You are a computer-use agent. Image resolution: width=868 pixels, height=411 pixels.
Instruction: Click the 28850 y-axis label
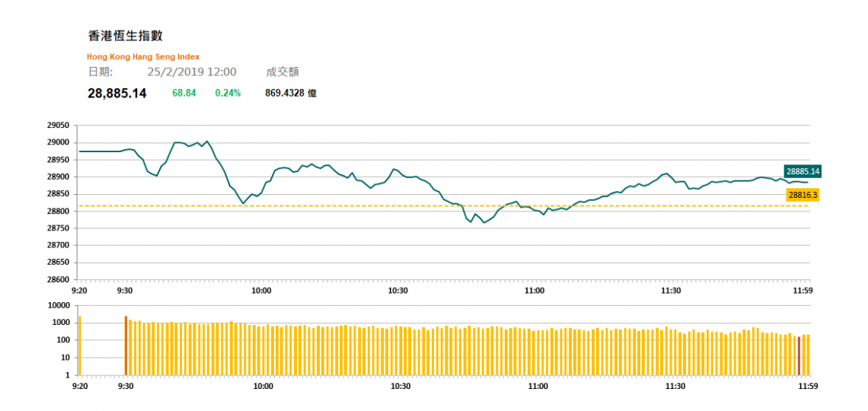(59, 194)
